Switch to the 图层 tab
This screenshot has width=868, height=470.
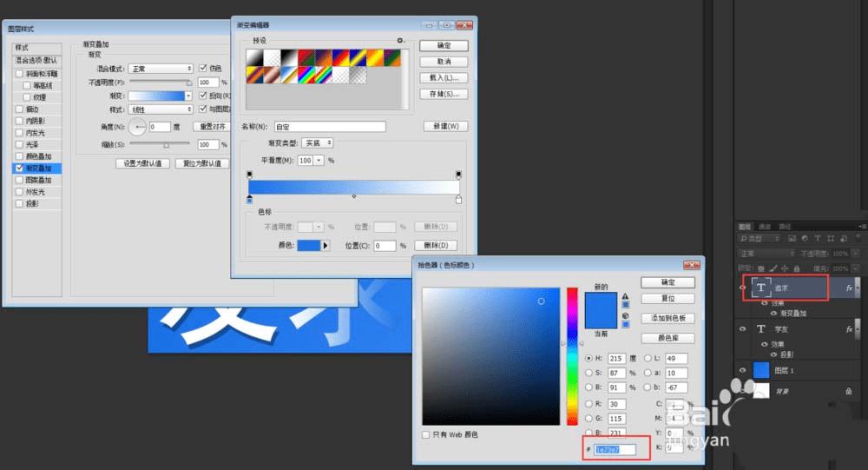click(x=745, y=227)
